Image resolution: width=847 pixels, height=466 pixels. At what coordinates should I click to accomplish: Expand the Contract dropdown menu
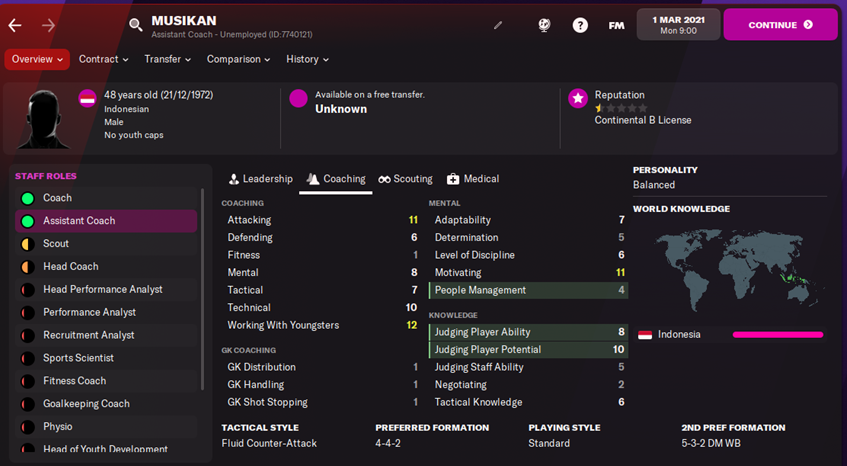point(104,59)
